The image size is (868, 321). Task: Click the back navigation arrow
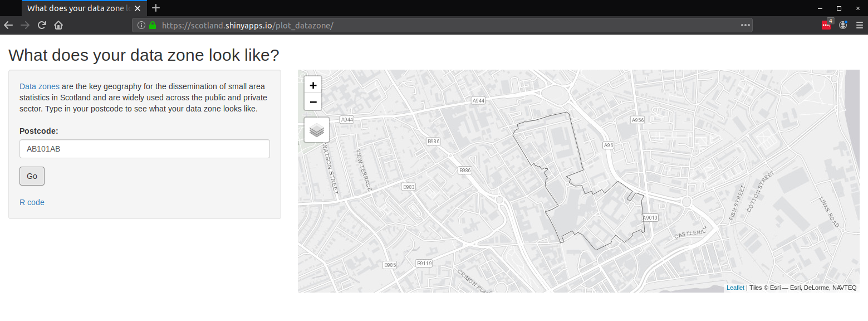(x=8, y=25)
